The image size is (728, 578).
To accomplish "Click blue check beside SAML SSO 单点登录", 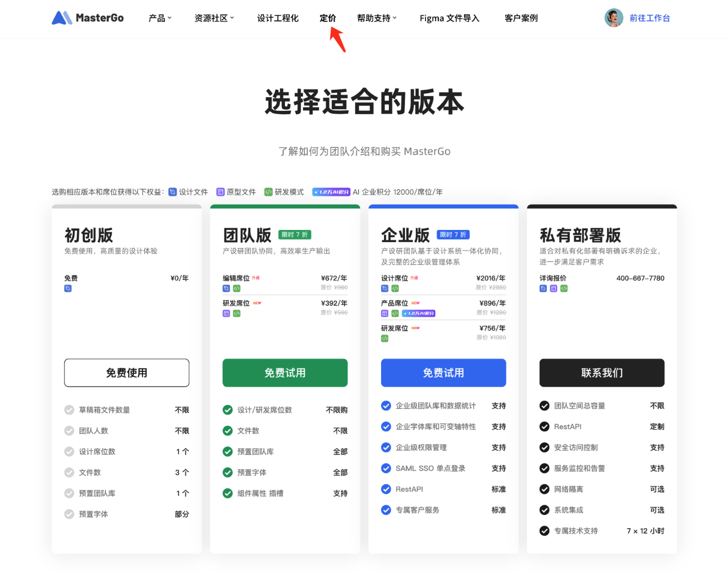I will coord(386,468).
